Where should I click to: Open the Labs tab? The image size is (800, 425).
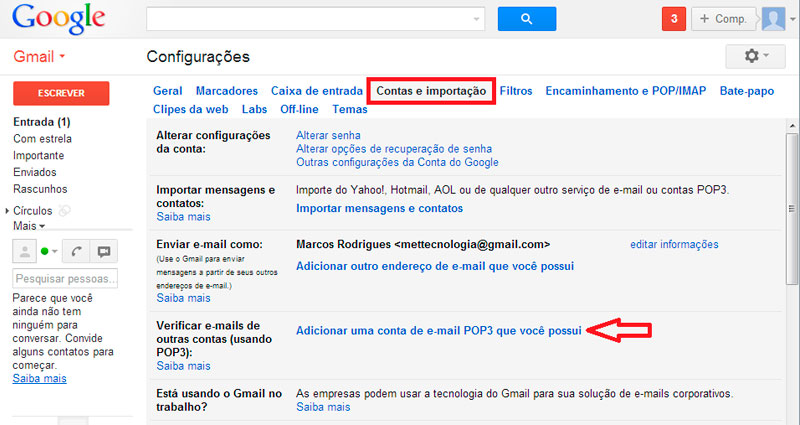254,109
